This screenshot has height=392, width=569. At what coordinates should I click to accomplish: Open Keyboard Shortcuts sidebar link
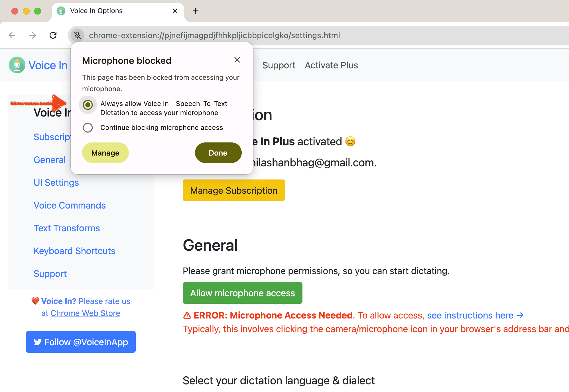pyautogui.click(x=74, y=251)
